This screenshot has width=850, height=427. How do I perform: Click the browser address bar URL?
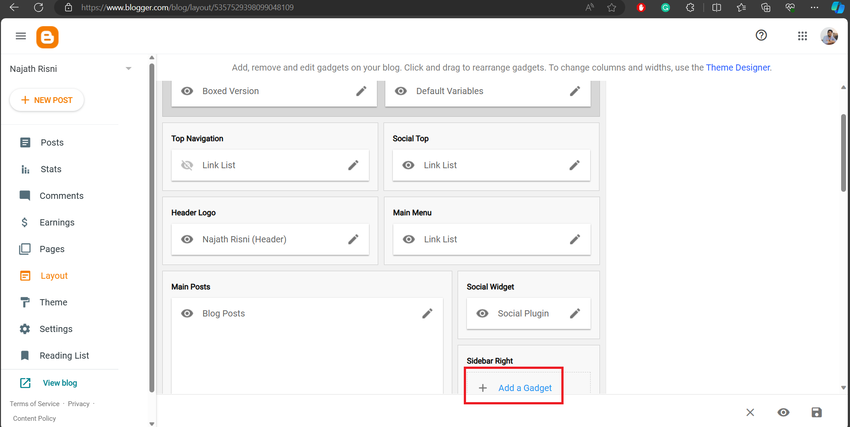190,7
